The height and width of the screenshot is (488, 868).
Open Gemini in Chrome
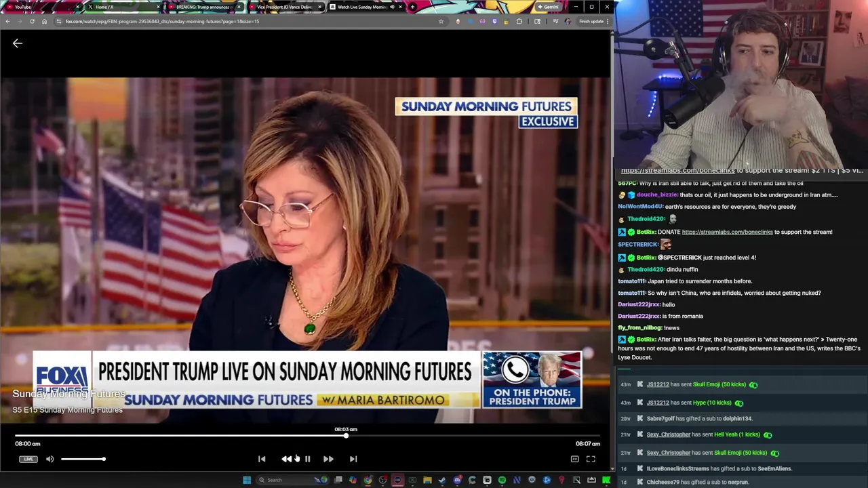(x=548, y=7)
